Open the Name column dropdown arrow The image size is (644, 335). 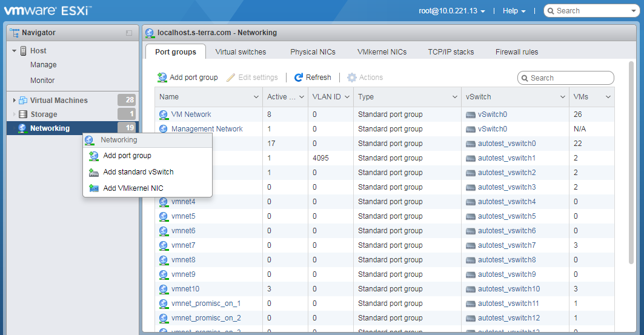(x=256, y=97)
